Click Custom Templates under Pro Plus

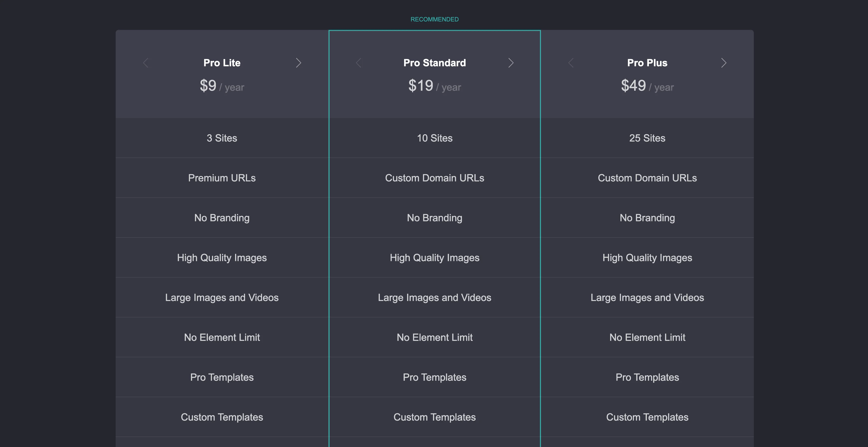tap(647, 417)
